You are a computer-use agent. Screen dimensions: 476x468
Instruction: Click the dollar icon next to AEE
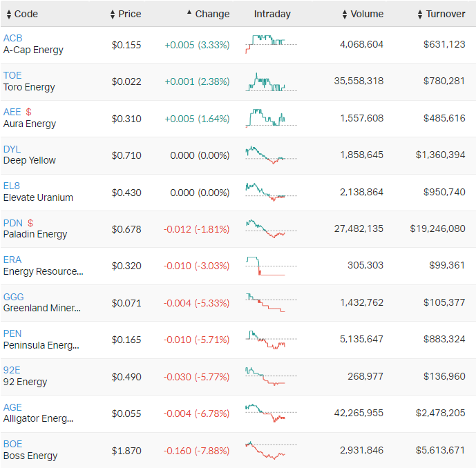point(28,112)
